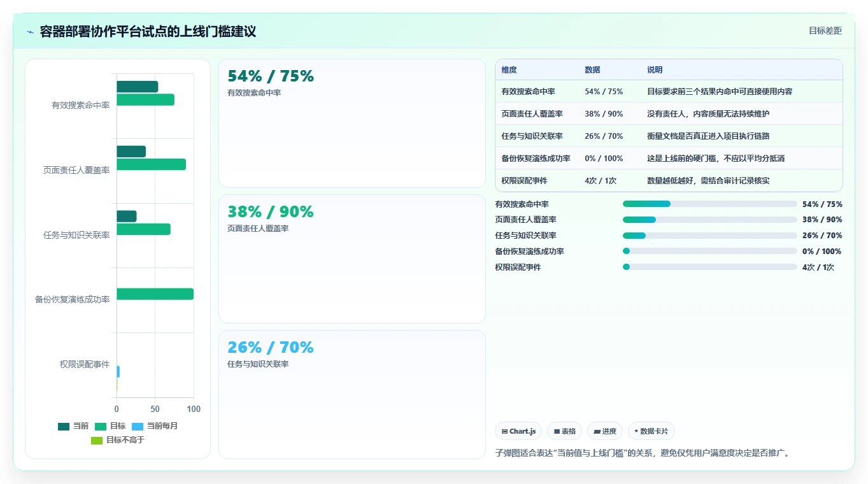Toggle the 目标不高于 legend swatch
Image resolution: width=868 pixels, height=484 pixels.
point(97,440)
